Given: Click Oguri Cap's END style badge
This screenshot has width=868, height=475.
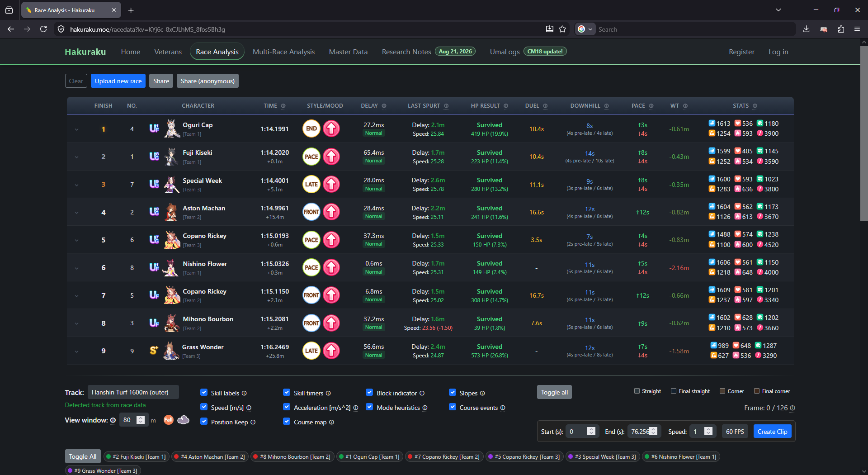Looking at the screenshot, I should (x=311, y=128).
